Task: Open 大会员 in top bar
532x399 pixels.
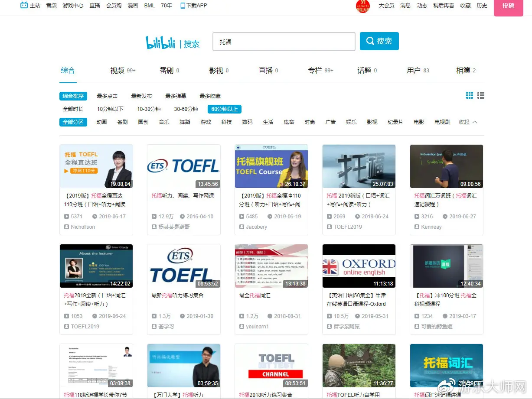Action: [x=386, y=6]
